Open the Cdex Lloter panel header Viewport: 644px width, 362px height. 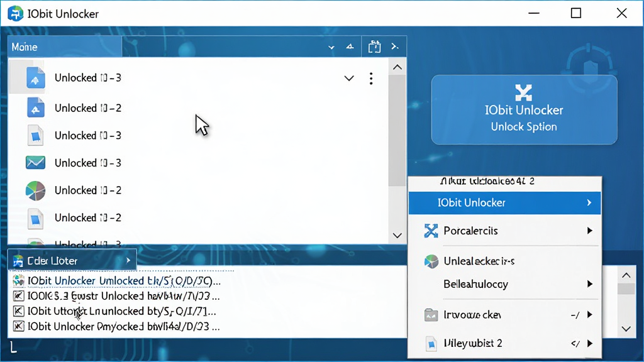tap(72, 260)
